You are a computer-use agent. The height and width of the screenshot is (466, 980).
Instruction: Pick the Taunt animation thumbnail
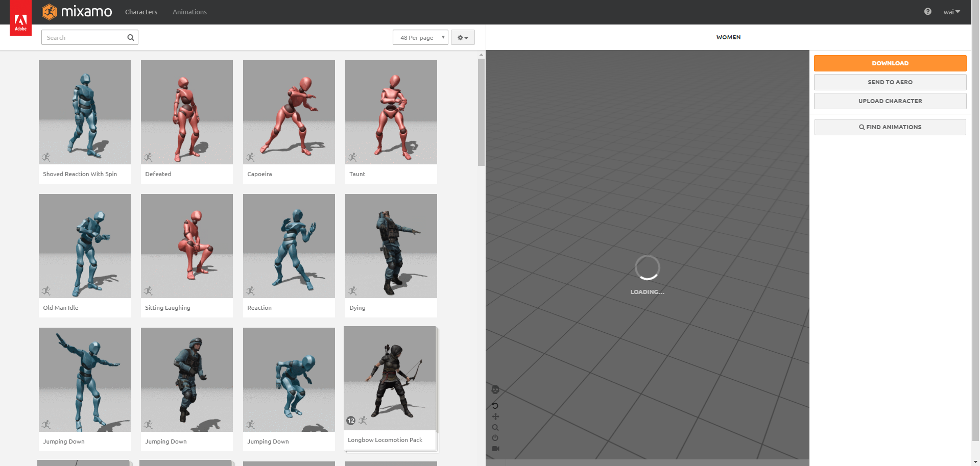tap(391, 112)
